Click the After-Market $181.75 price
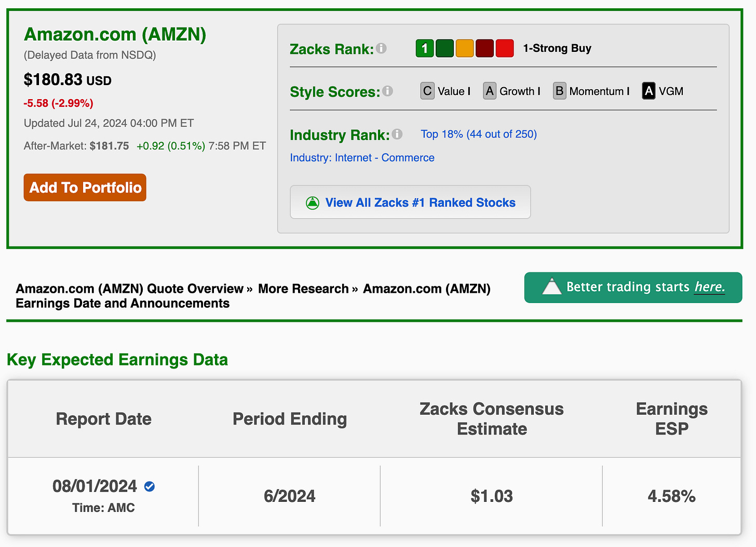 tap(109, 146)
